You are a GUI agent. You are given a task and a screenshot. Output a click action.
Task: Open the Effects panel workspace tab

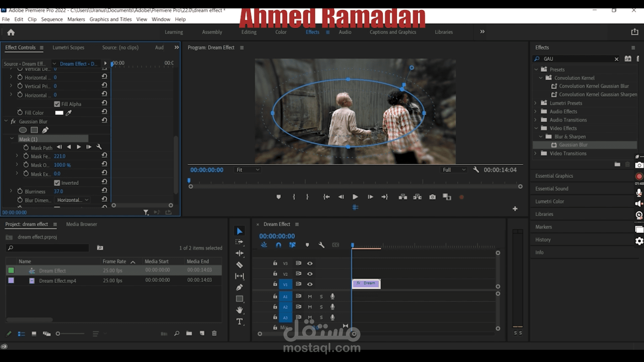click(312, 32)
